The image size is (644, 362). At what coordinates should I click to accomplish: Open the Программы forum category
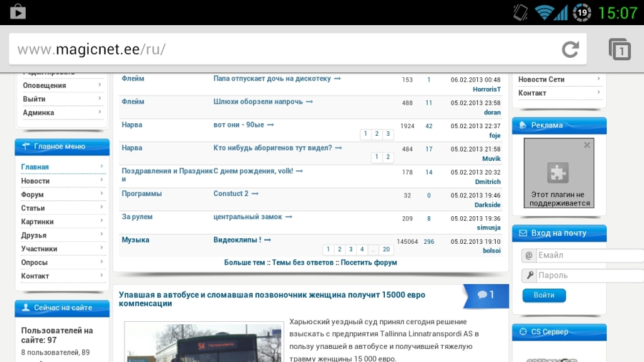coord(142,194)
